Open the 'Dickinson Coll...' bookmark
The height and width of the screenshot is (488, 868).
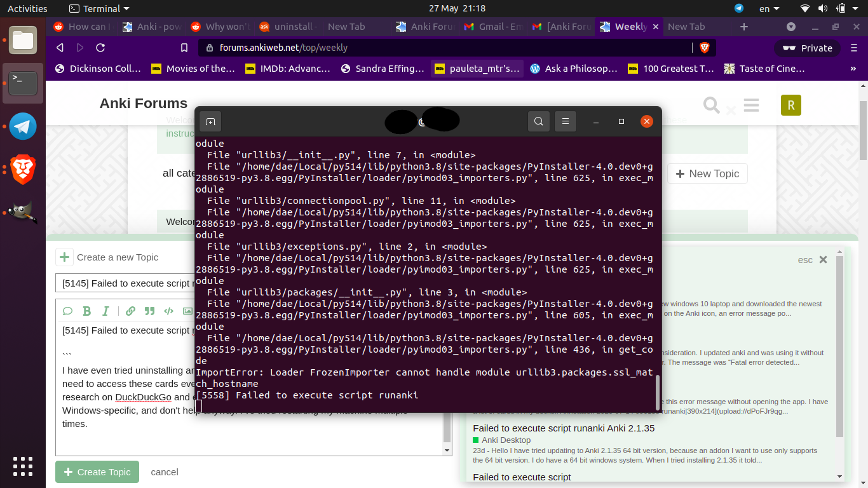[98, 69]
